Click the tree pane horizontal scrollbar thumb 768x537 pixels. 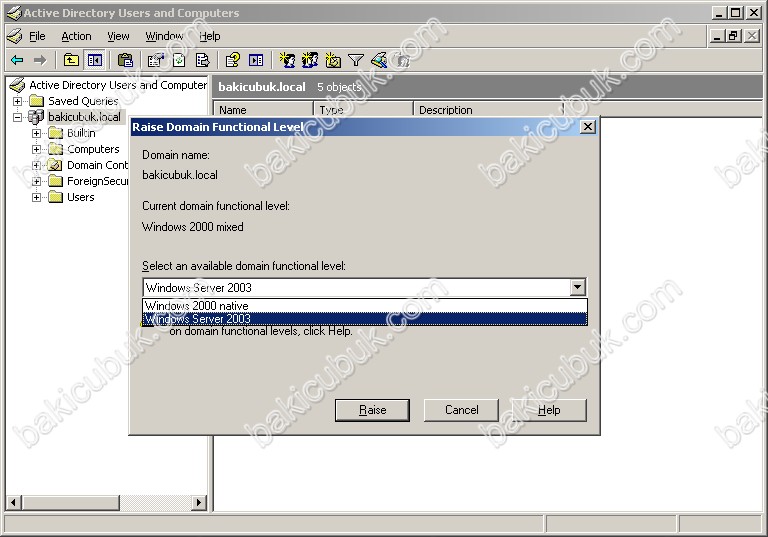click(x=70, y=502)
